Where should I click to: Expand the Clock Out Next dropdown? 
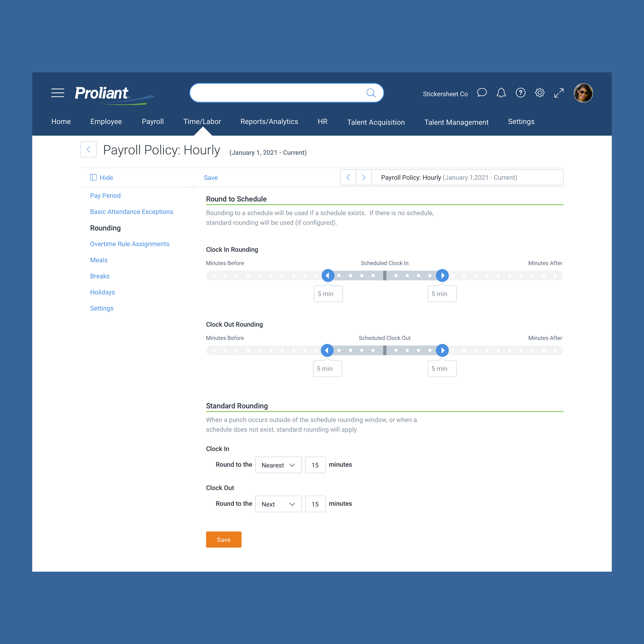coord(278,504)
